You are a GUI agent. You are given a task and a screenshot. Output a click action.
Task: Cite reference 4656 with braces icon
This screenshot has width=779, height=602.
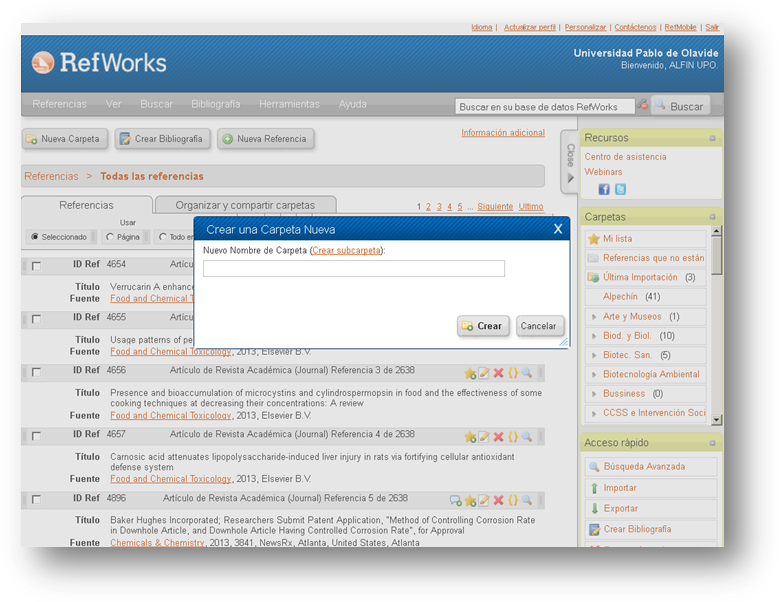(x=513, y=373)
